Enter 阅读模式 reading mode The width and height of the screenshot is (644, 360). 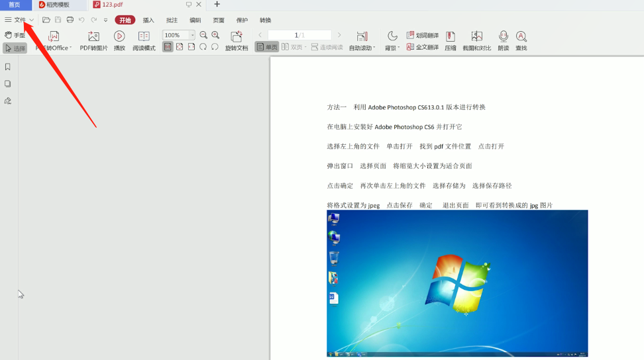coord(144,41)
